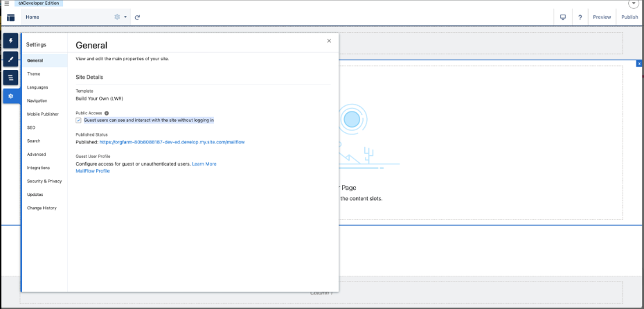Select Updates in Settings menu
Image resolution: width=644 pixels, height=309 pixels.
45,195
